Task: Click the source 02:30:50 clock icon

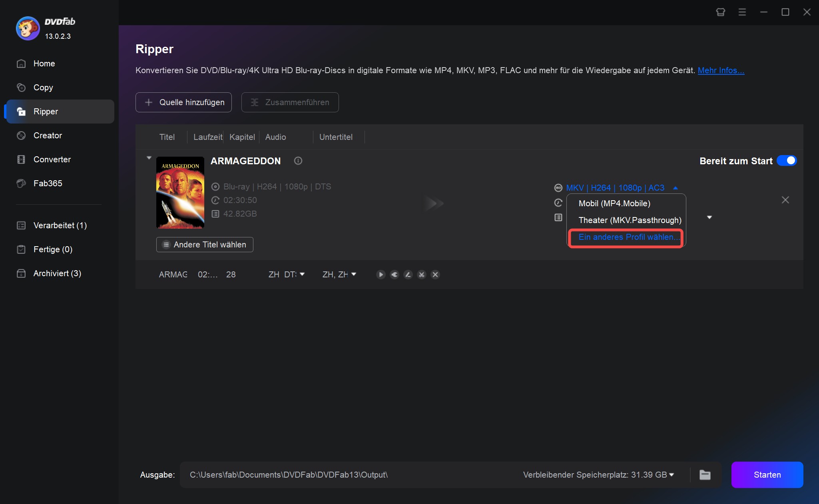Action: 215,200
